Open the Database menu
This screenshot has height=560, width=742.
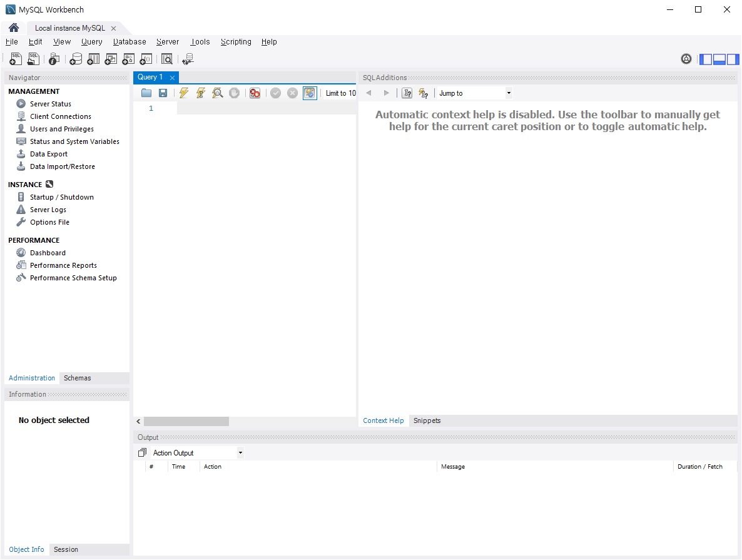[130, 42]
